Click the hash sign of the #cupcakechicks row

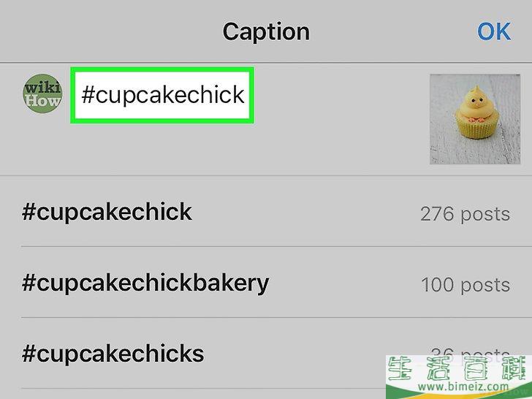click(x=28, y=353)
